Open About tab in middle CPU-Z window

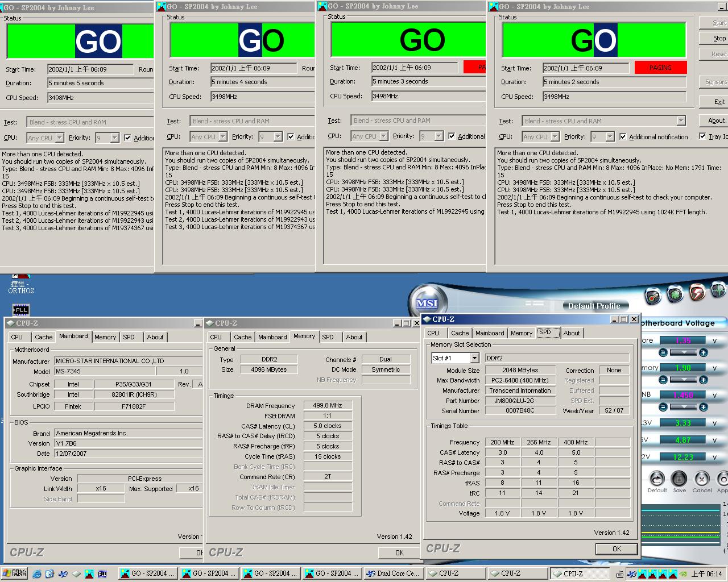coord(354,337)
